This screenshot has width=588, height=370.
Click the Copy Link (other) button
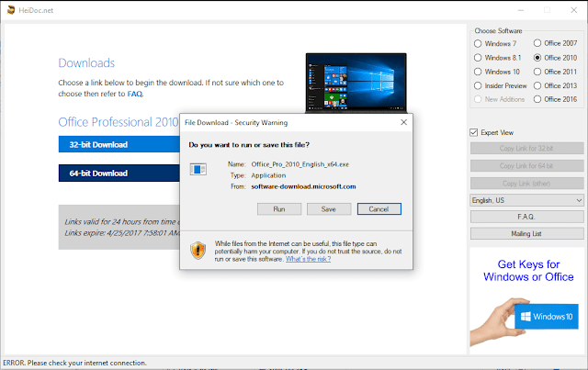tap(526, 184)
